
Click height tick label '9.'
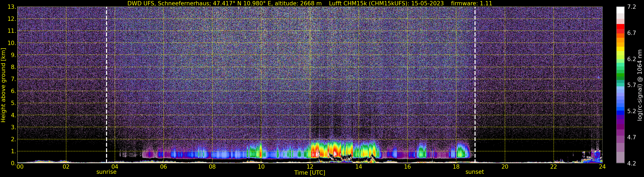(x=13, y=55)
